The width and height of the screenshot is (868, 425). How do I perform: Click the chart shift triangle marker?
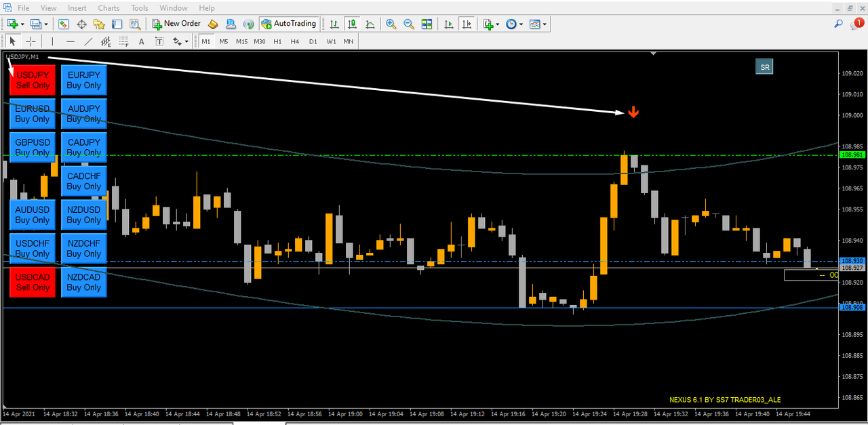click(652, 53)
